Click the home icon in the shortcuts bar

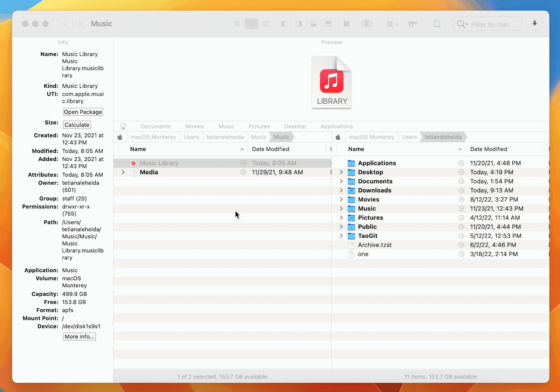coord(123,126)
